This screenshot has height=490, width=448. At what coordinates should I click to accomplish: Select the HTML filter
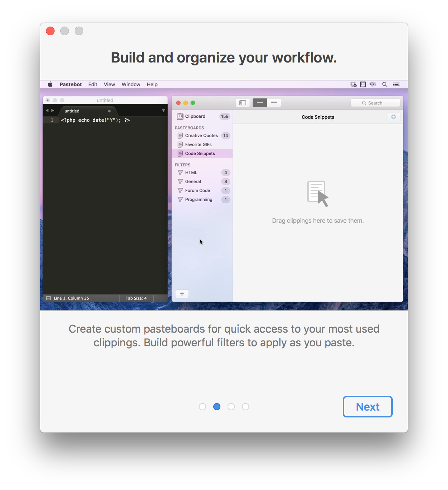[x=202, y=172]
